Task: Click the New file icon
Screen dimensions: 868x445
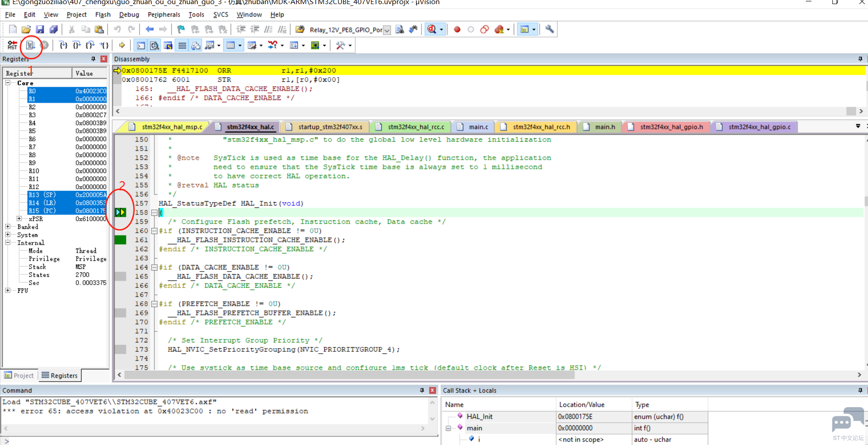Action: coord(13,29)
